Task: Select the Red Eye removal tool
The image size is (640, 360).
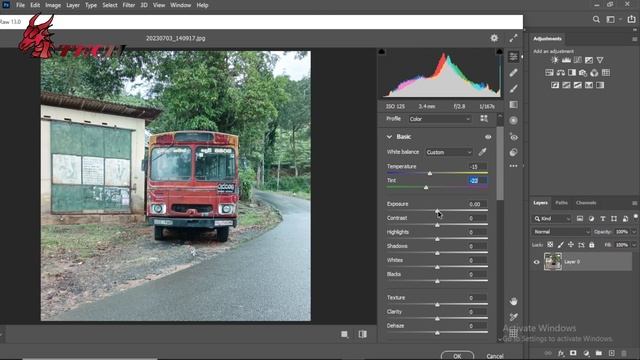Action: 513,137
